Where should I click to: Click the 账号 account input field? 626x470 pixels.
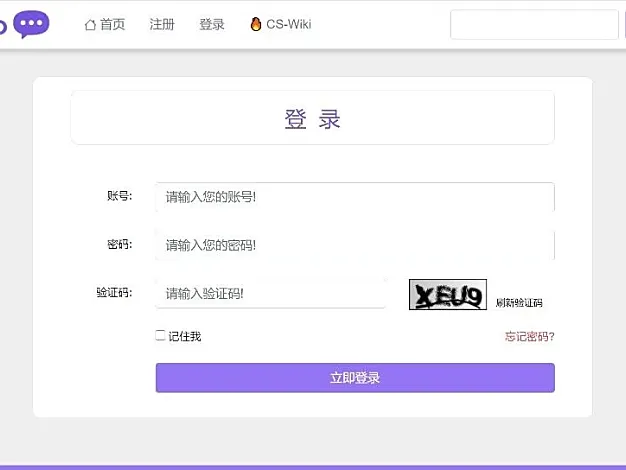point(355,197)
